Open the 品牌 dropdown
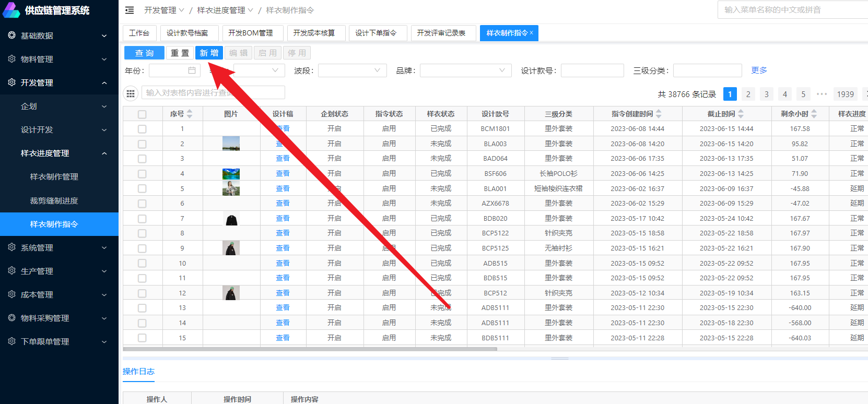Screen dimensions: 868x404 tap(465, 70)
